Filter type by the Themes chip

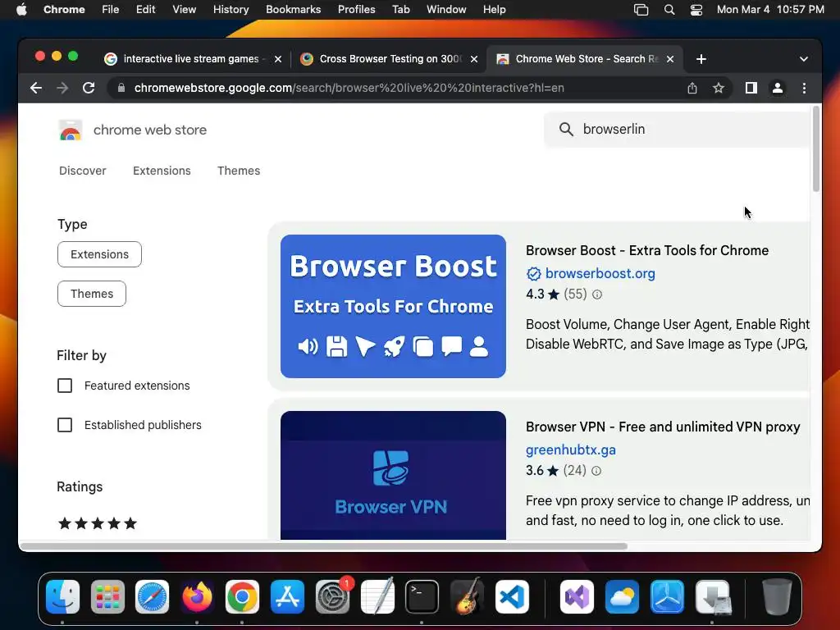pyautogui.click(x=92, y=294)
